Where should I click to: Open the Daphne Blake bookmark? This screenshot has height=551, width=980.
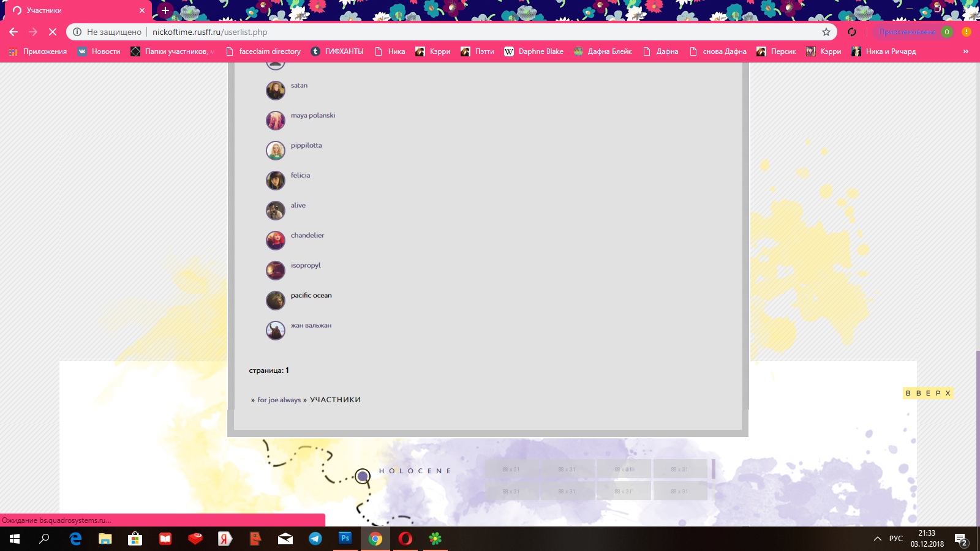point(533,51)
